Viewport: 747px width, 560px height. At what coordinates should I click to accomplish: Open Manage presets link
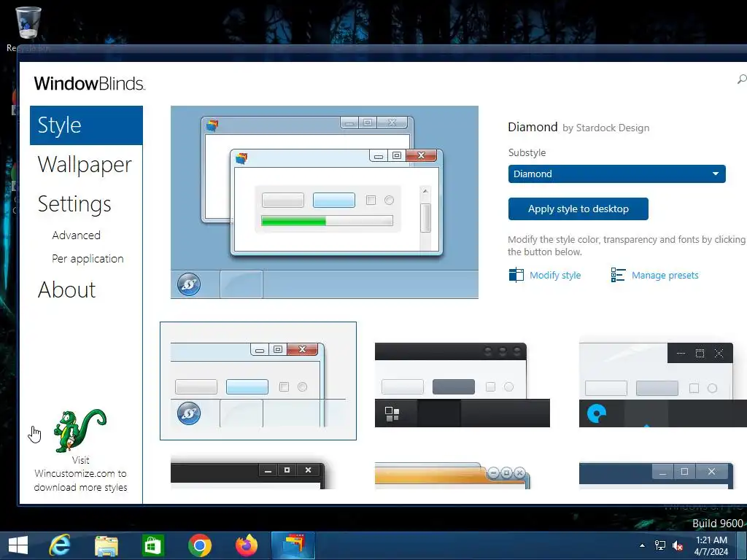[x=665, y=275]
